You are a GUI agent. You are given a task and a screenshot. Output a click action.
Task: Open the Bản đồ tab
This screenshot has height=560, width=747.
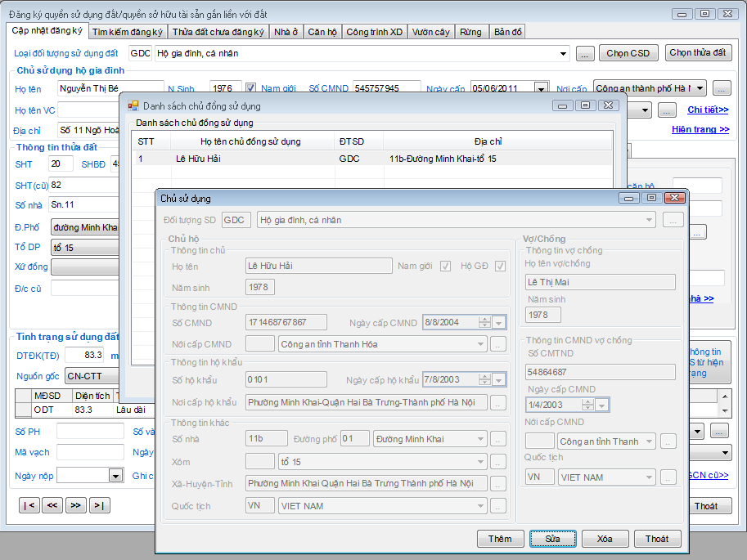506,32
